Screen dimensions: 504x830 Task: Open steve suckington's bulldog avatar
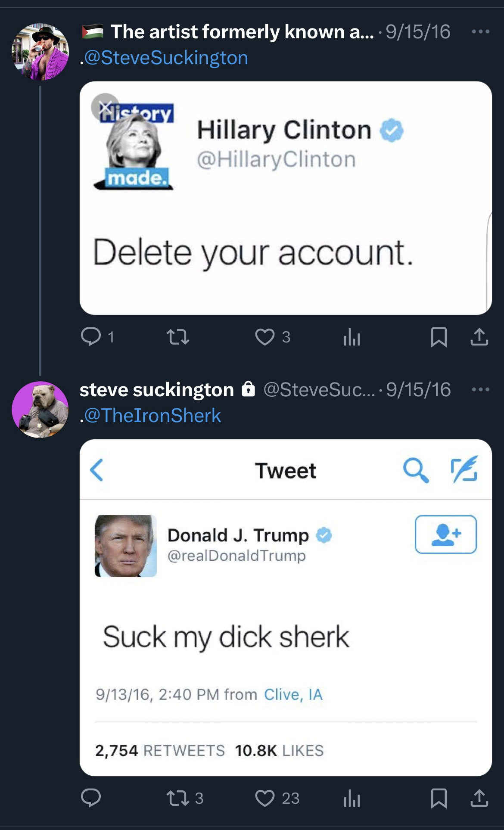[40, 409]
